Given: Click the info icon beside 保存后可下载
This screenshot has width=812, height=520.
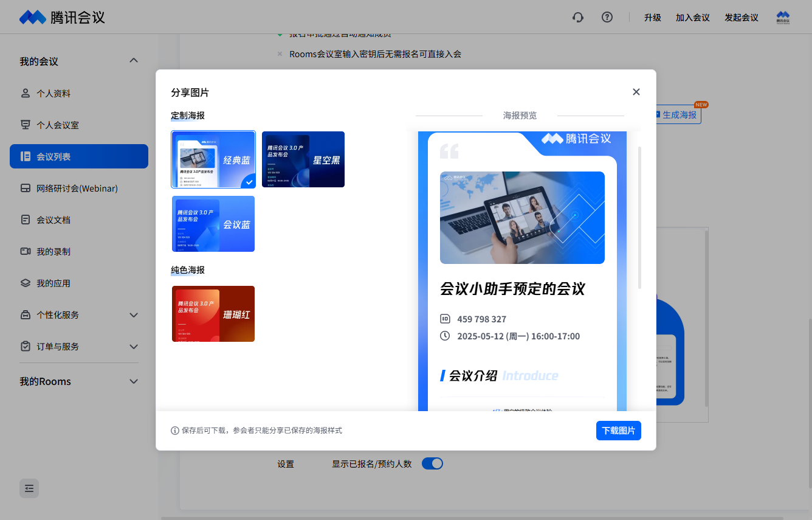Looking at the screenshot, I should 175,431.
